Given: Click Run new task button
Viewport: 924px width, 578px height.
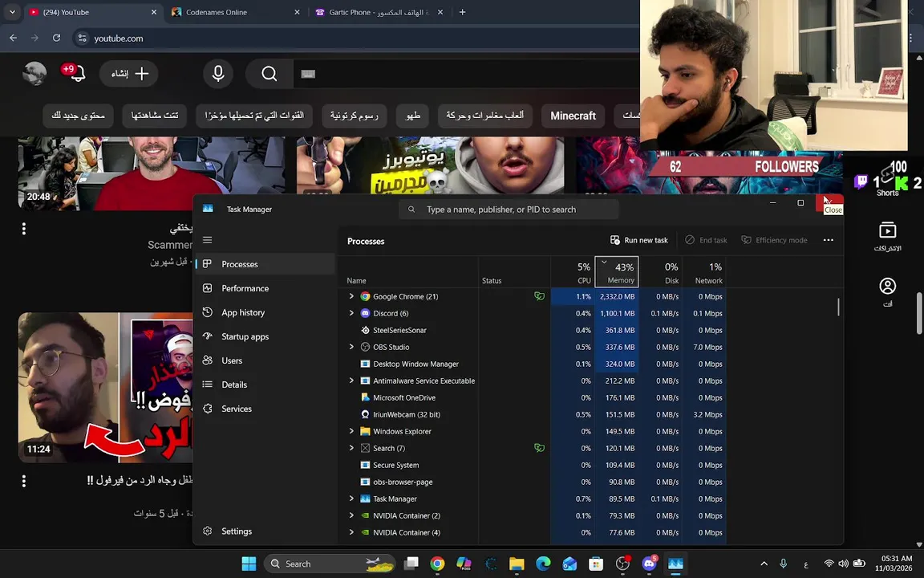Looking at the screenshot, I should [x=639, y=240].
